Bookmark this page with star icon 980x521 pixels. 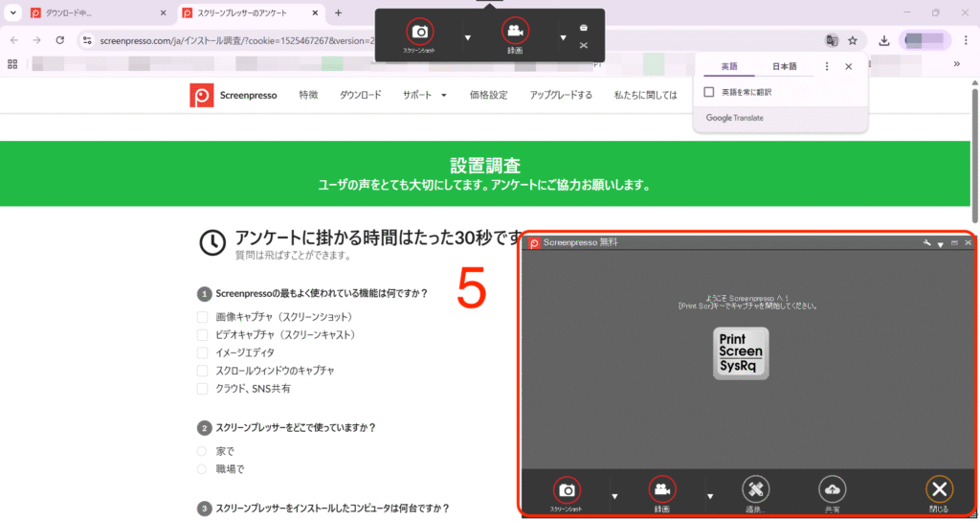853,40
